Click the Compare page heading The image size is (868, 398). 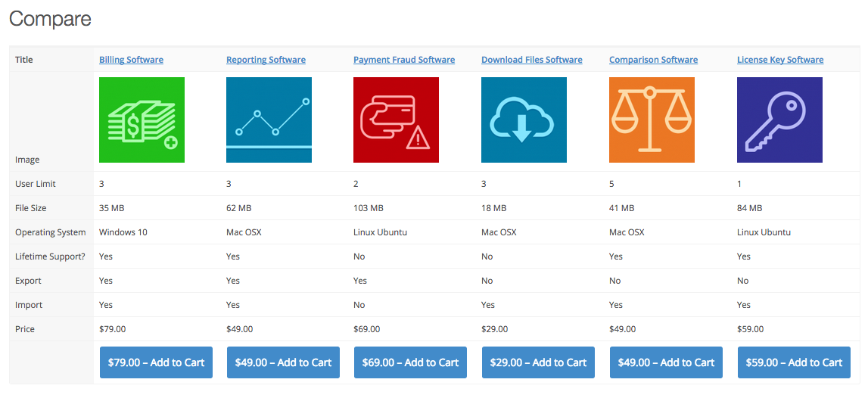point(51,19)
